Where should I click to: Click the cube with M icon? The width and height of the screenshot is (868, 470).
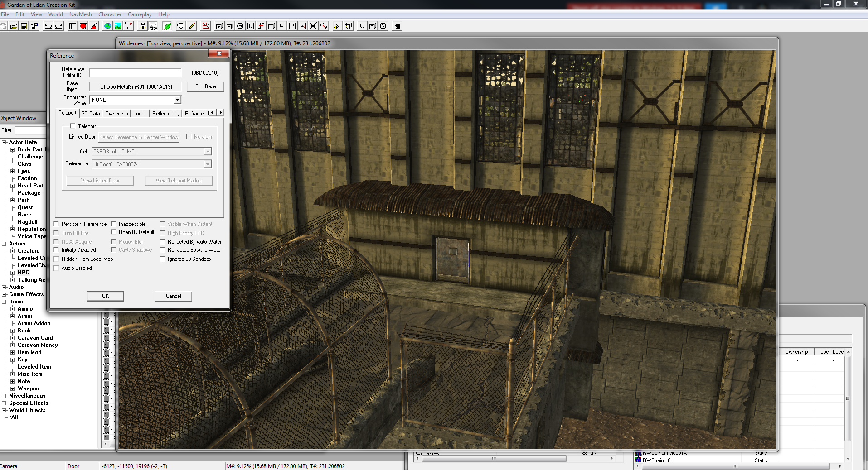pyautogui.click(x=230, y=26)
